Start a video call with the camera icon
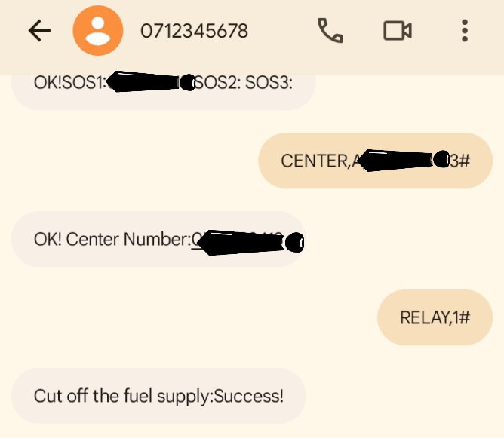Screen dimensions: 504x438 [397, 30]
